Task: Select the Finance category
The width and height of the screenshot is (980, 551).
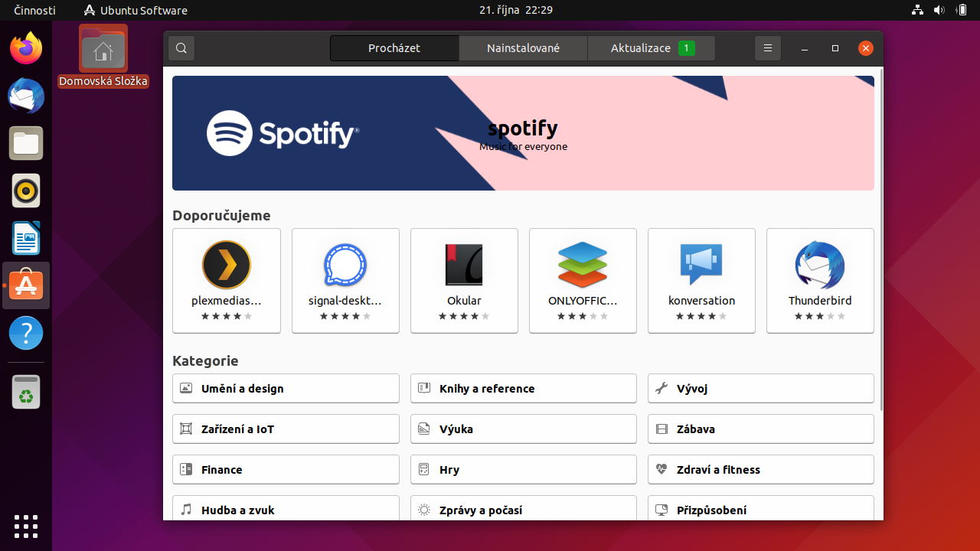Action: [x=286, y=469]
